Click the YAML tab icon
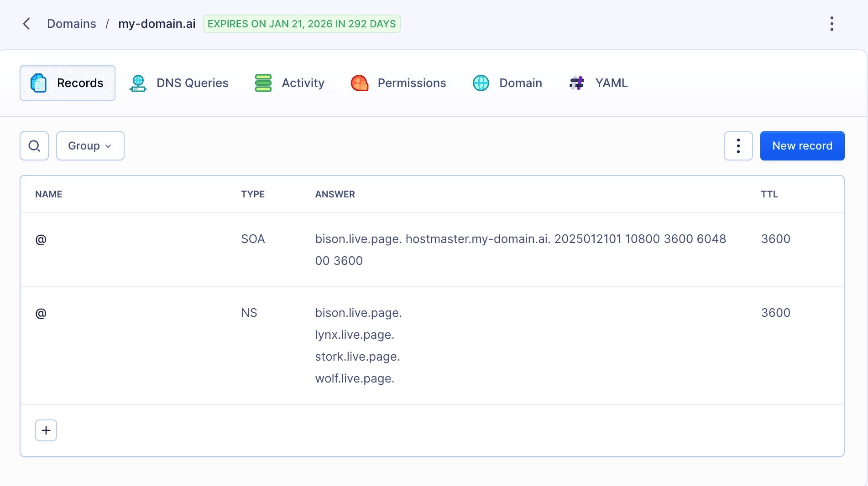The height and width of the screenshot is (486, 868). coord(577,83)
